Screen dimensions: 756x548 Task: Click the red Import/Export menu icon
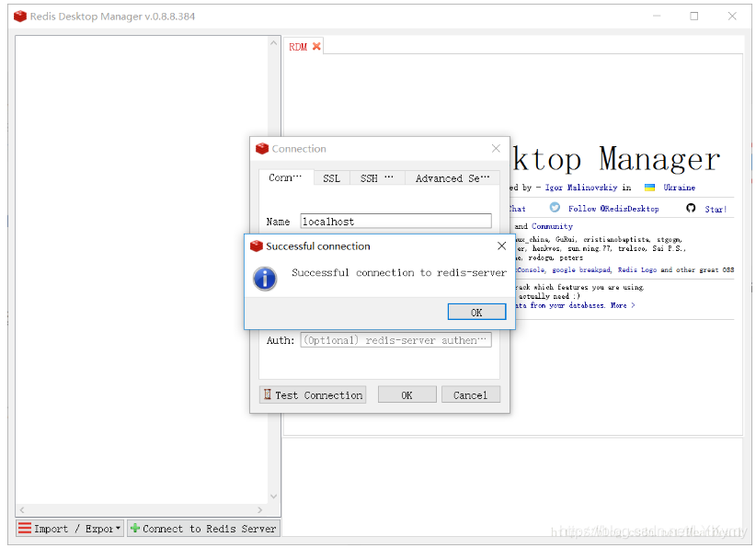[x=25, y=528]
